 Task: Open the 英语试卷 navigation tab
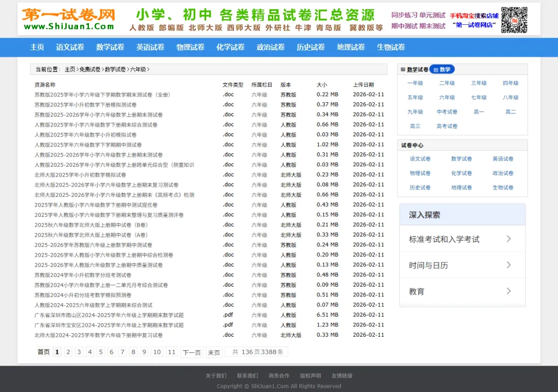click(150, 48)
